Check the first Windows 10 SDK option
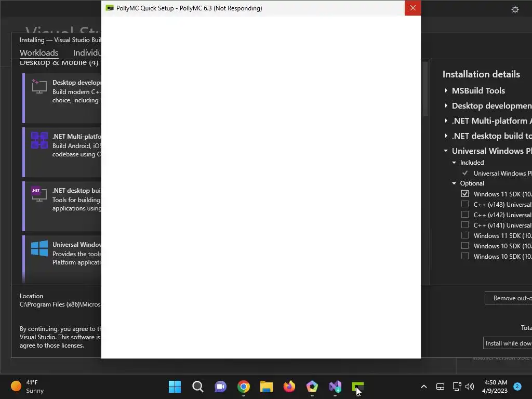 (465, 246)
